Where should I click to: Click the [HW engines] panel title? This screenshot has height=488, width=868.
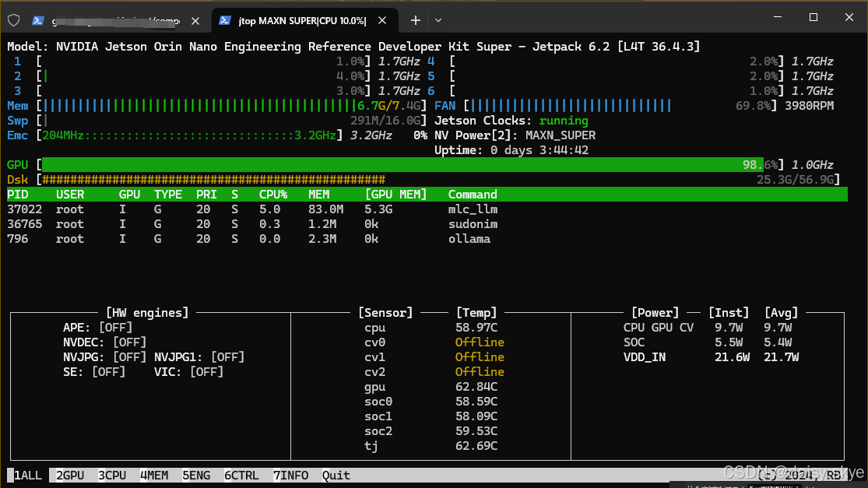(147, 313)
